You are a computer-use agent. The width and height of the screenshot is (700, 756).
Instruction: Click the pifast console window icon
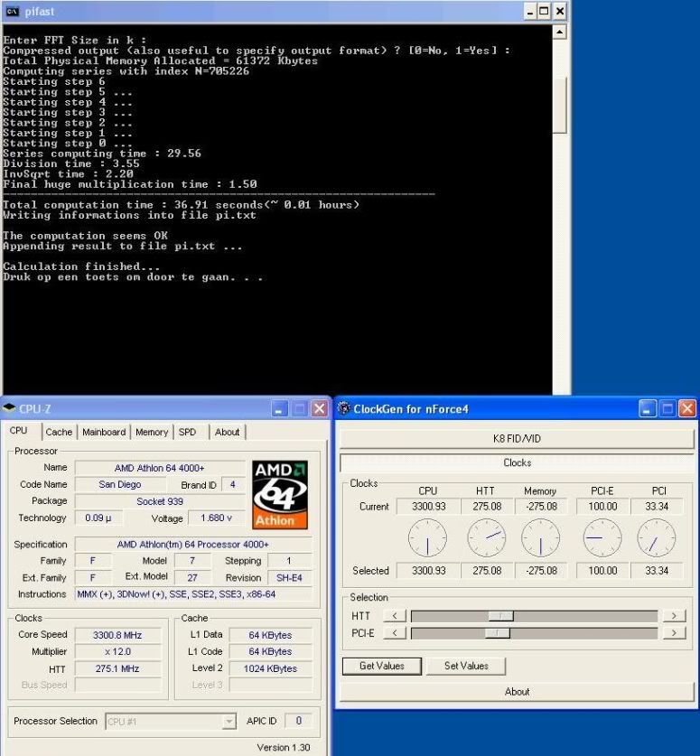pyautogui.click(x=13, y=11)
